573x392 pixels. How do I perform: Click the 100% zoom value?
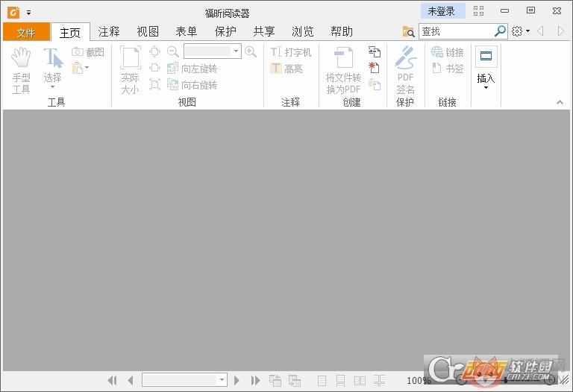tap(419, 381)
